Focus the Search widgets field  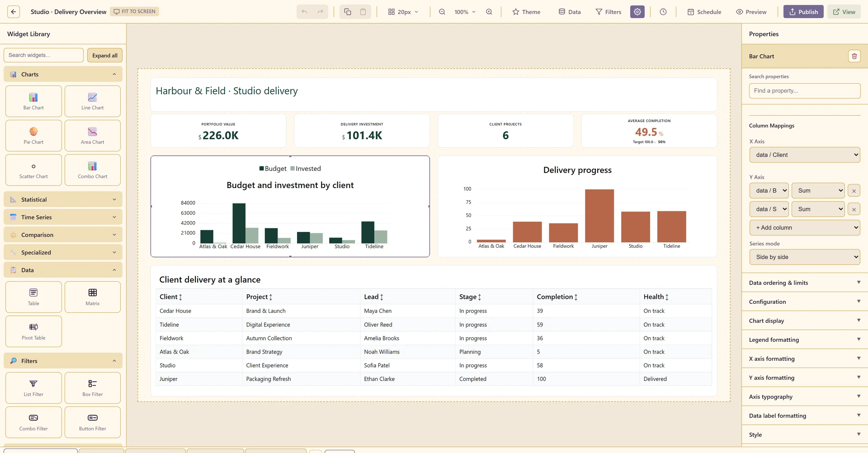pos(43,55)
